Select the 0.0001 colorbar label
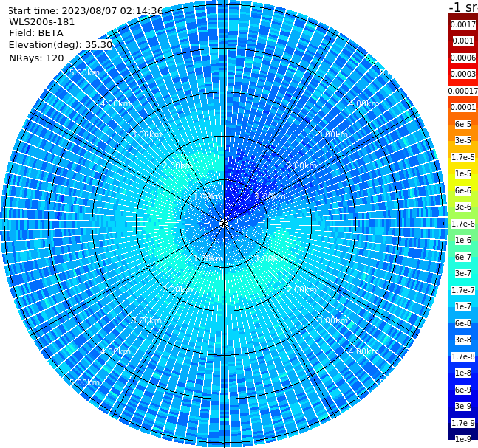 463,107
